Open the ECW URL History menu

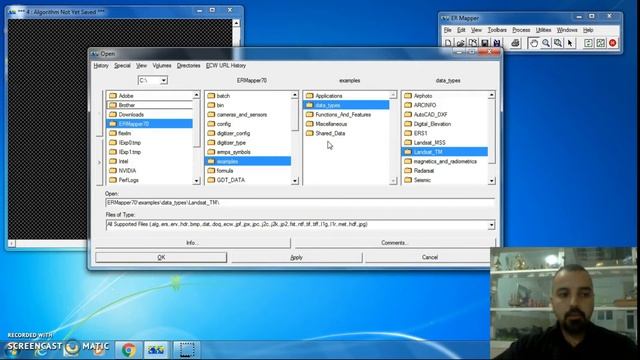(226, 65)
